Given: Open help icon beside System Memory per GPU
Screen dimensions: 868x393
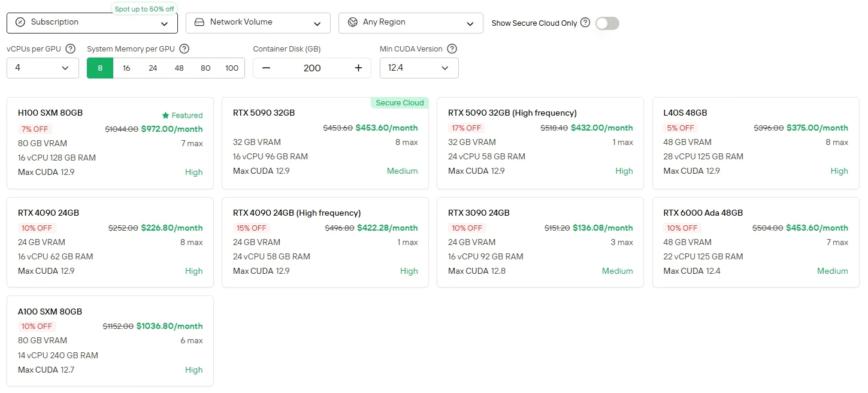Looking at the screenshot, I should (x=185, y=49).
